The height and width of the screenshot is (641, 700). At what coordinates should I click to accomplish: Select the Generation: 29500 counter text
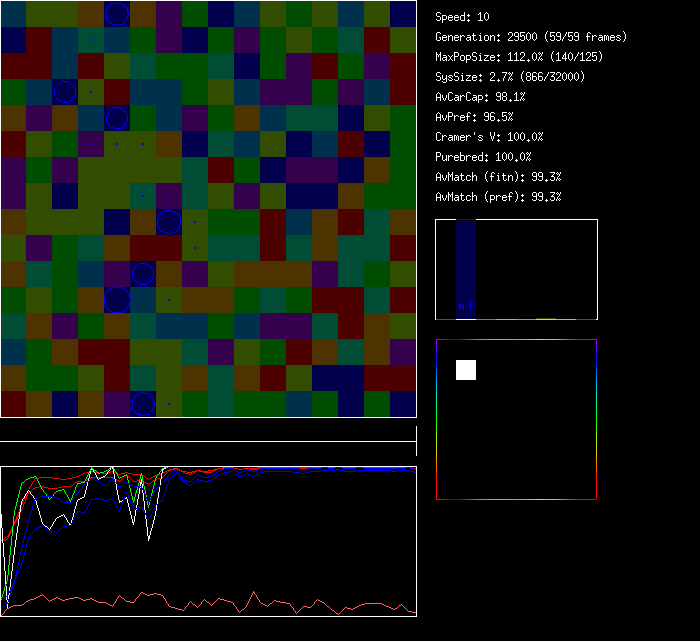click(x=531, y=37)
